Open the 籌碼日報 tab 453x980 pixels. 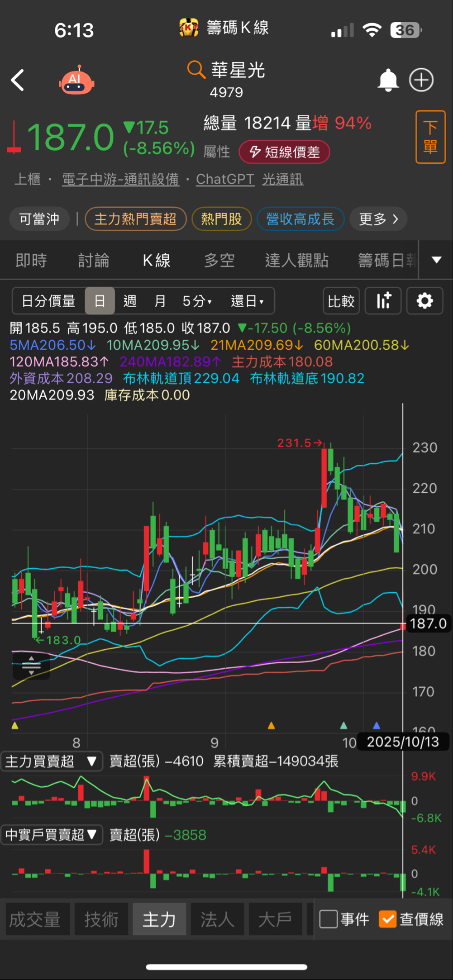coord(387,261)
